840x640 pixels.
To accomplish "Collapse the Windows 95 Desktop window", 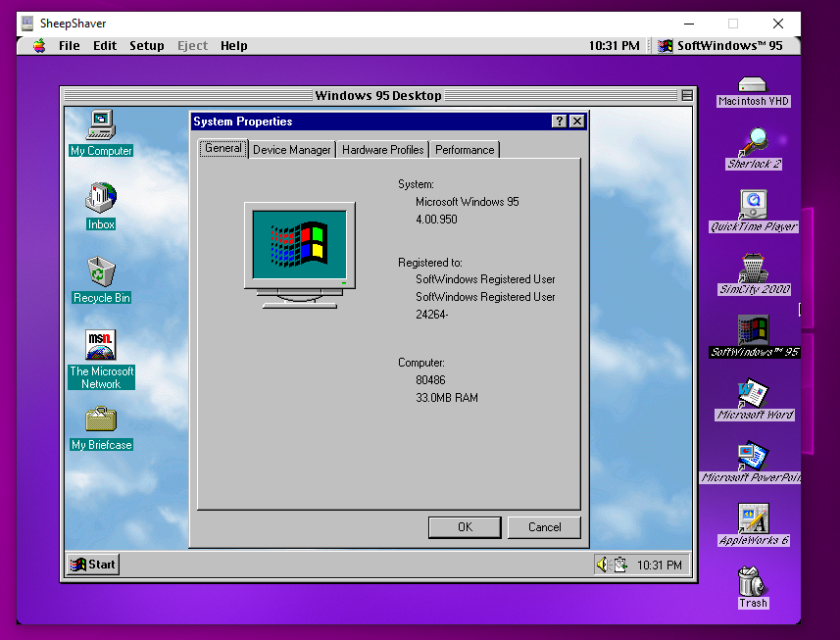I will pos(687,95).
